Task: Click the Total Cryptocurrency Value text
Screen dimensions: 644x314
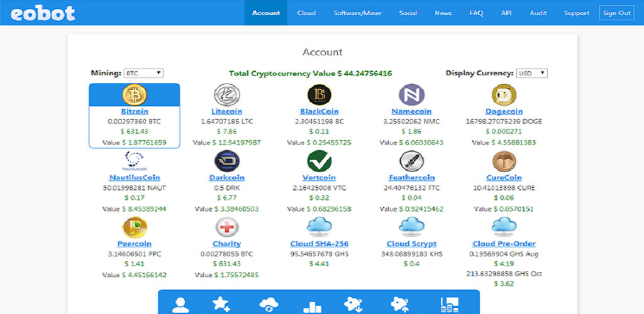Action: point(311,73)
